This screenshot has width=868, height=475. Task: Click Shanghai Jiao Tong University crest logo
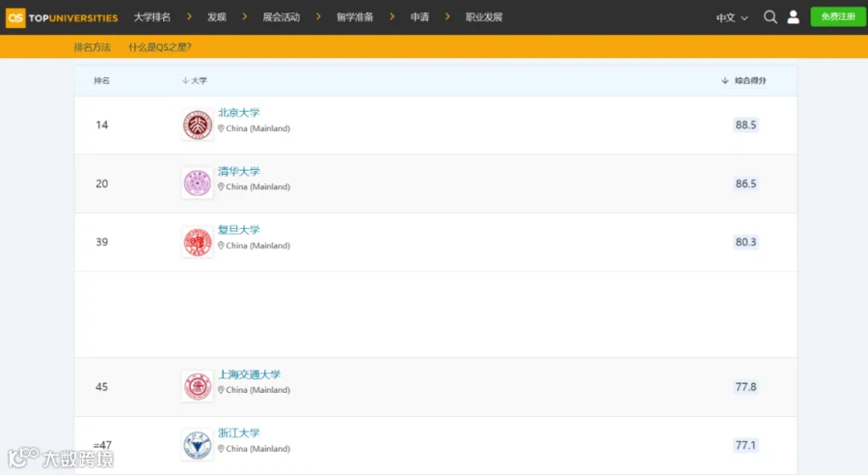click(x=198, y=386)
